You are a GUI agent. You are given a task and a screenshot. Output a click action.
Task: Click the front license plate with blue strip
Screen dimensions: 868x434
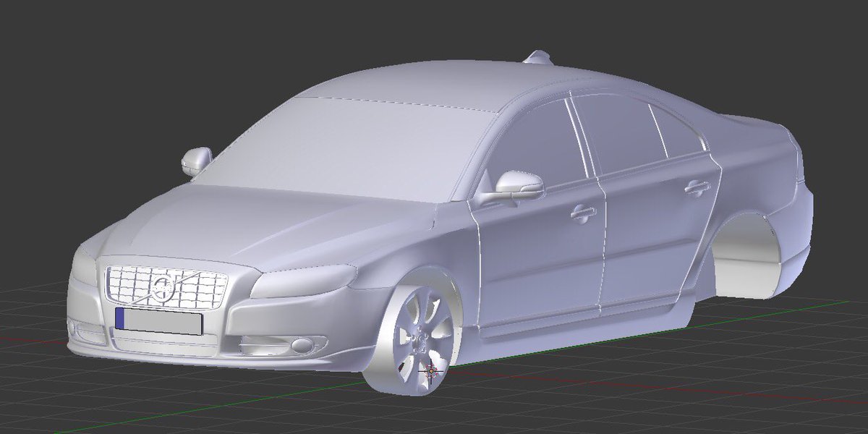click(x=158, y=320)
